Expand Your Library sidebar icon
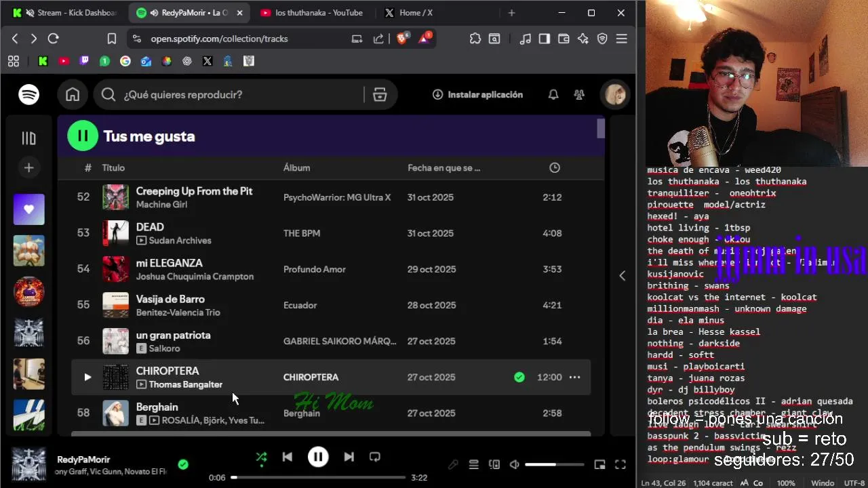The height and width of the screenshot is (488, 868). [28, 138]
